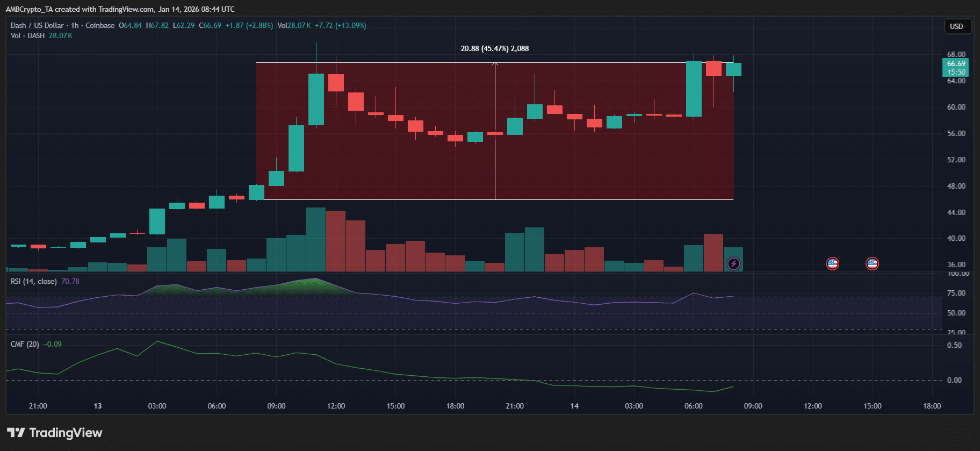Viewport: 980px width, 451px height.
Task: Select the 20.88 (45.47%) measurement label
Action: click(x=494, y=48)
